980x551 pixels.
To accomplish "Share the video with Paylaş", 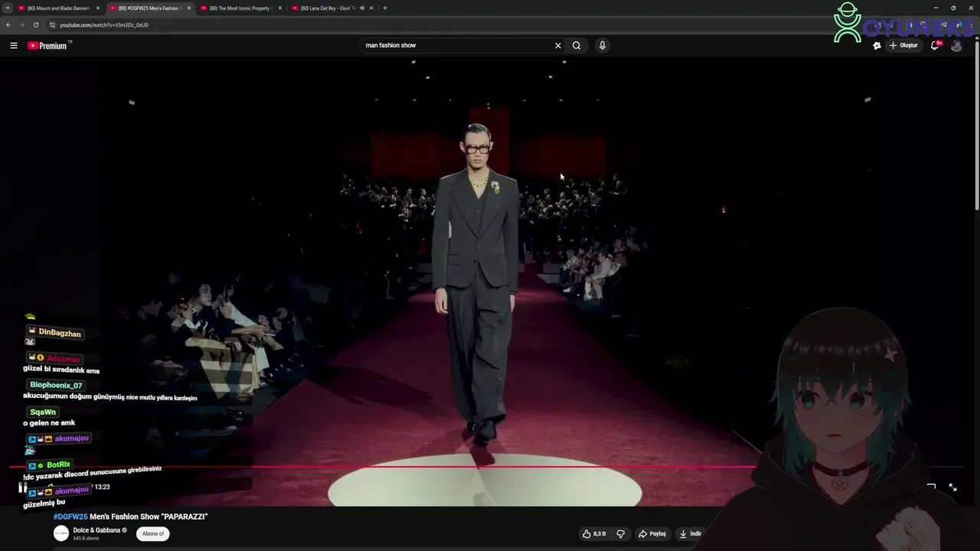I will [652, 533].
